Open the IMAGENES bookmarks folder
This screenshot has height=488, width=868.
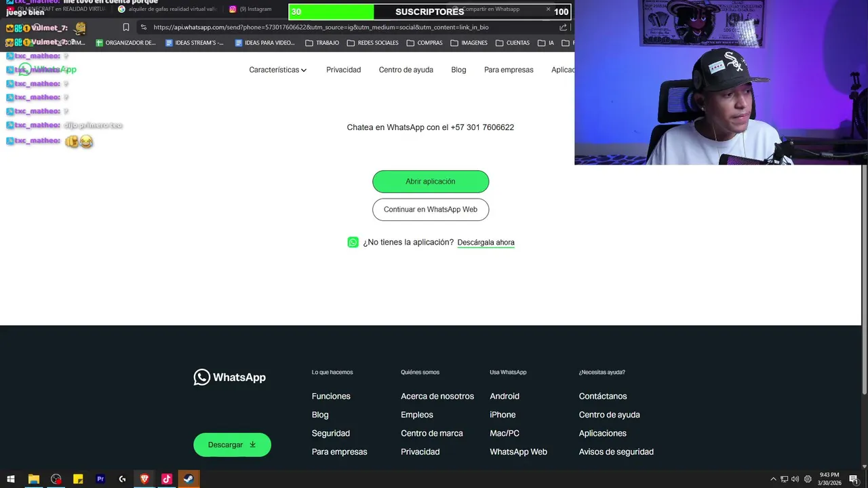(x=469, y=43)
